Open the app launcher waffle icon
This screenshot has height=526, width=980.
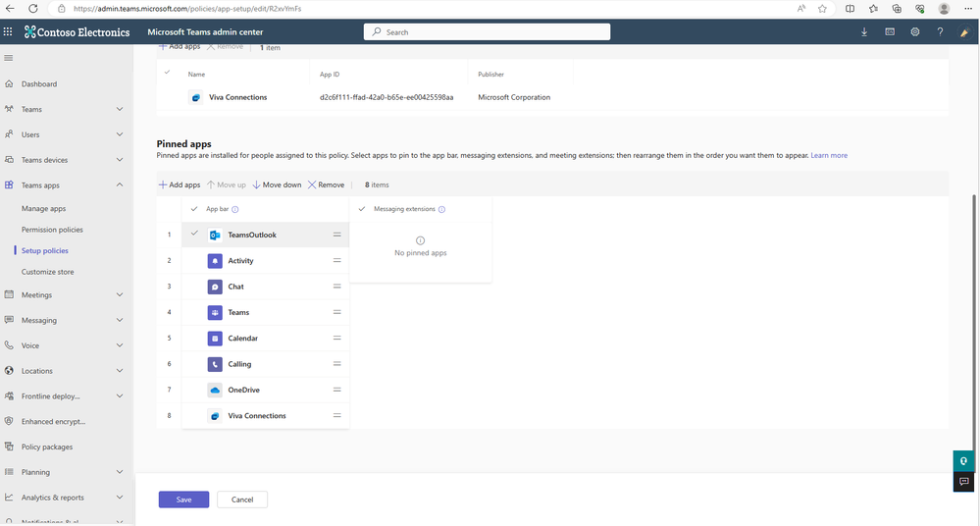[x=8, y=32]
